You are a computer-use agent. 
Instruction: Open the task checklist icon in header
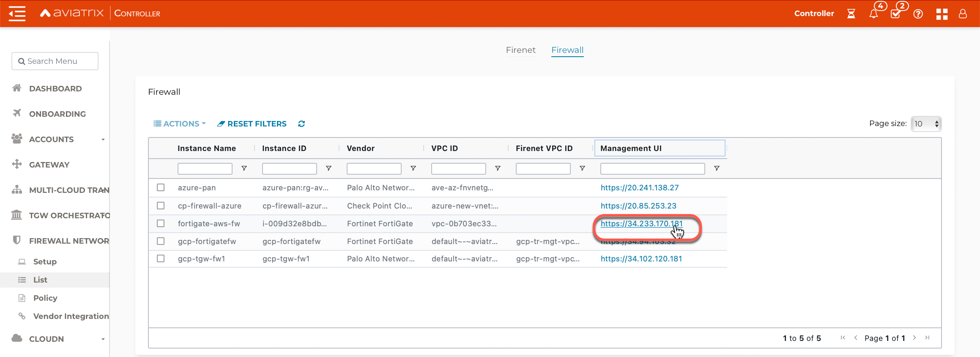[895, 14]
